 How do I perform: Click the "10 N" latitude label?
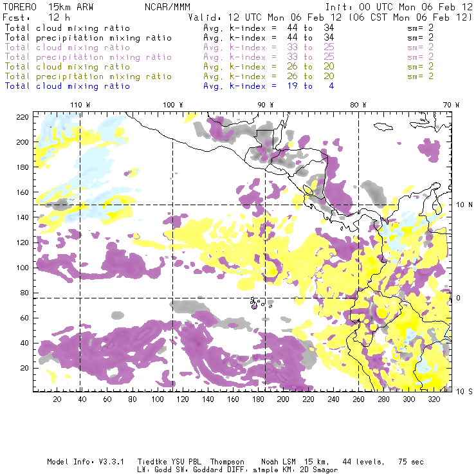464,205
